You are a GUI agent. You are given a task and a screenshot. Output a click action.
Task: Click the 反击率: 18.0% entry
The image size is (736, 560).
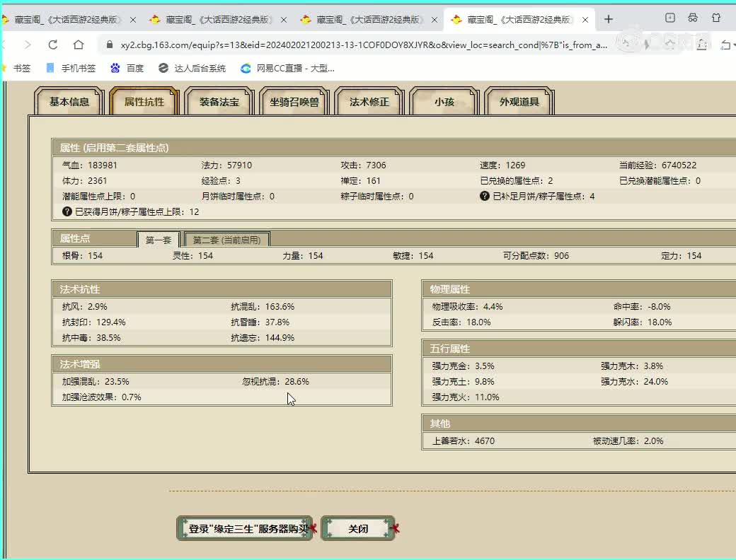tap(461, 322)
